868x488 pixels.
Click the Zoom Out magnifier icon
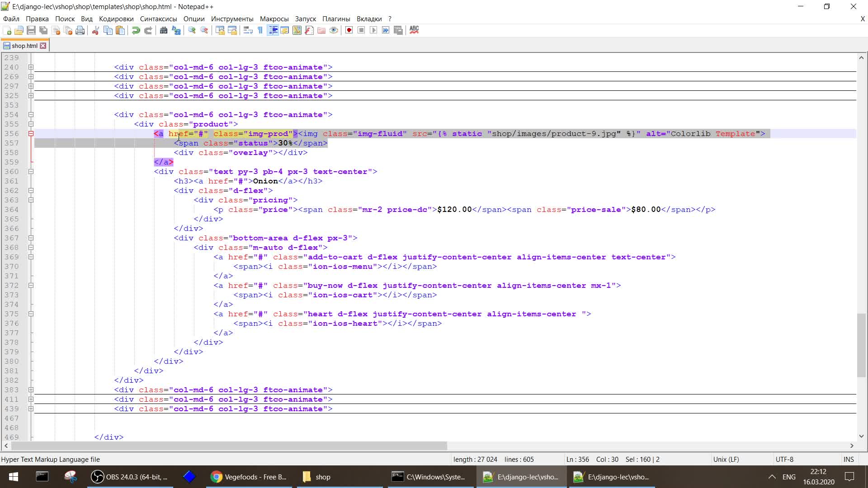point(204,30)
